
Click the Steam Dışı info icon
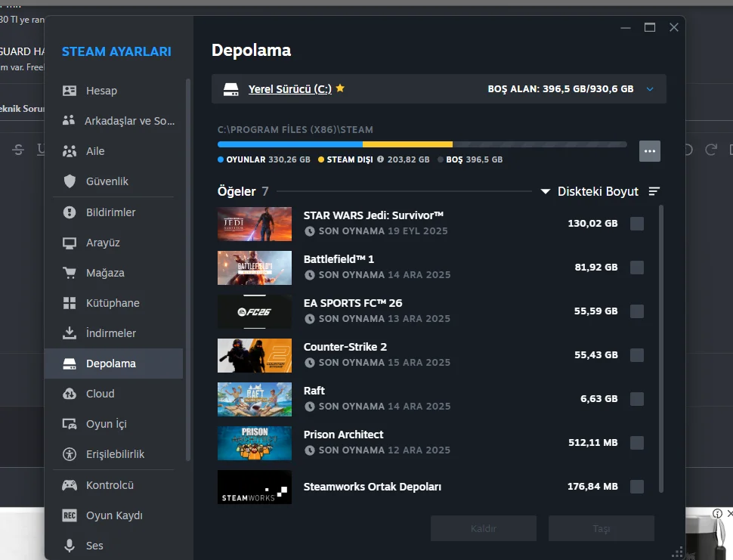click(381, 159)
